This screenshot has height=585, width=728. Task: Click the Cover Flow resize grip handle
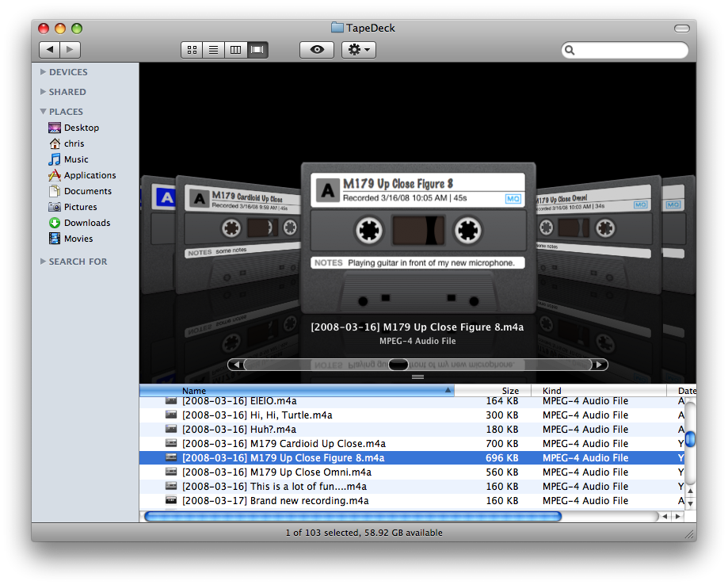coord(417,377)
